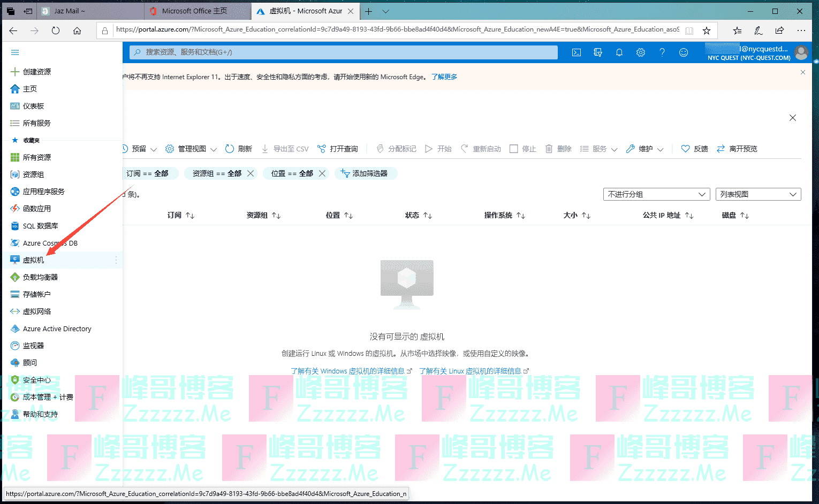Click Open query (打开查询)
819x504 pixels.
coord(338,149)
